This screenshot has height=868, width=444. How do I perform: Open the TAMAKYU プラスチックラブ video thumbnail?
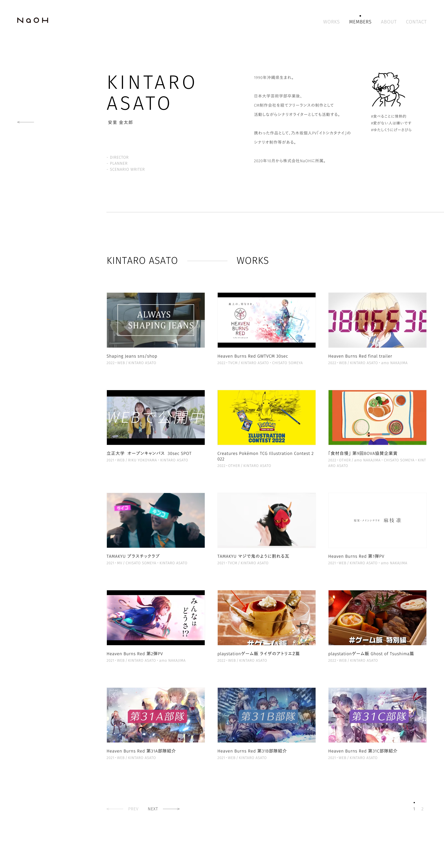coord(156,520)
